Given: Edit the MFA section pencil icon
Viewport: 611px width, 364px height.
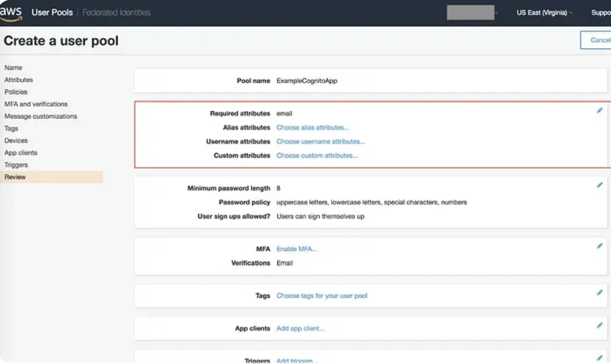Looking at the screenshot, I should [599, 246].
